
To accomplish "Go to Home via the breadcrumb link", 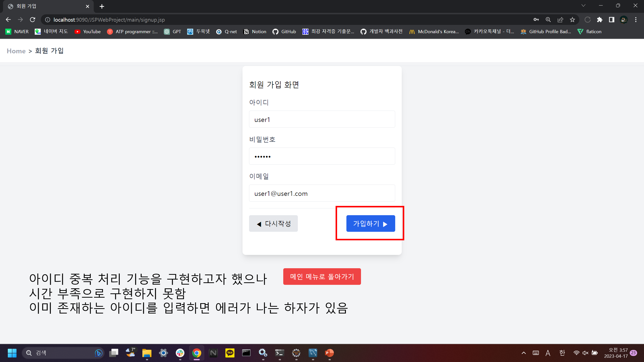I will 16,51.
